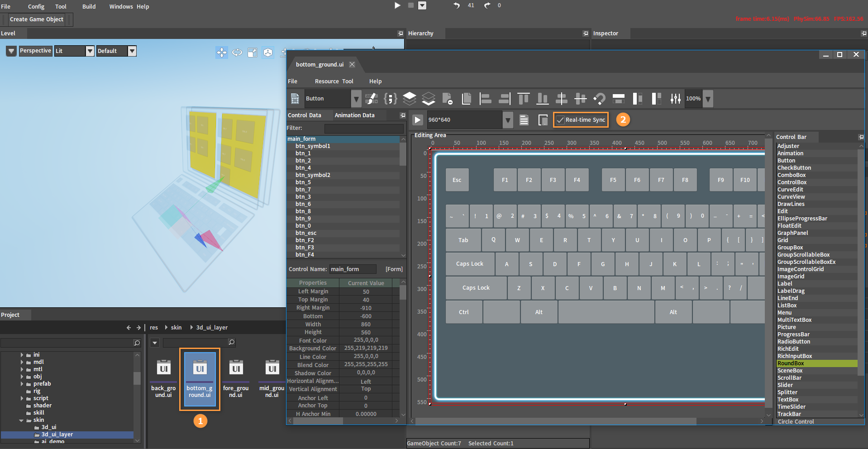Click the align left icon
This screenshot has height=449, width=868.
pyautogui.click(x=486, y=99)
